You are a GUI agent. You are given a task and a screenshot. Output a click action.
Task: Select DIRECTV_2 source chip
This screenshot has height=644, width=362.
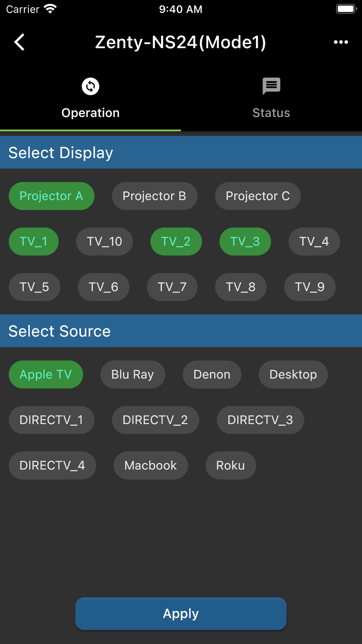pyautogui.click(x=155, y=420)
